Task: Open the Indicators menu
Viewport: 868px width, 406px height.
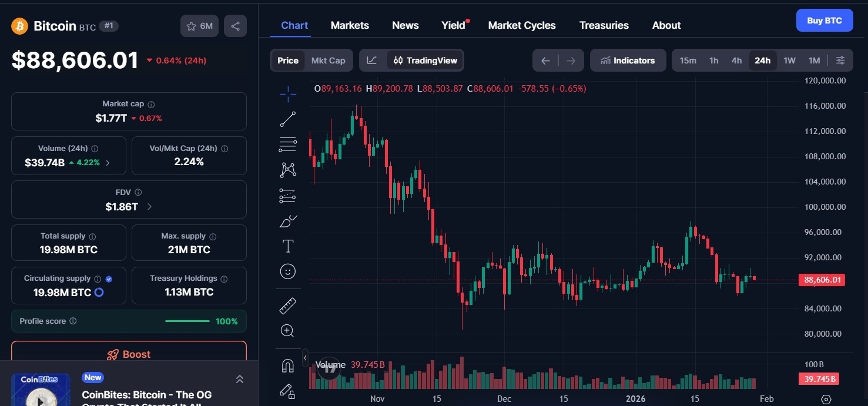Action: pyautogui.click(x=628, y=61)
